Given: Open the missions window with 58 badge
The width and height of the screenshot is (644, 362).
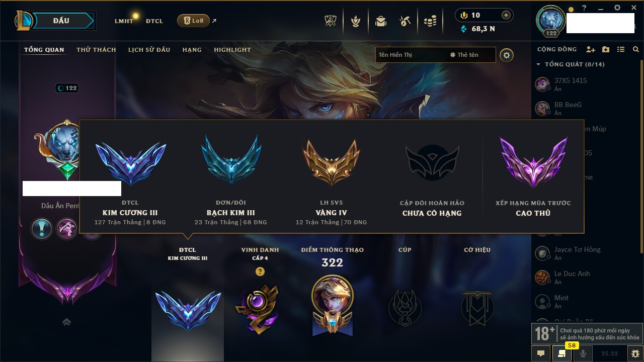Looking at the screenshot, I should (x=562, y=353).
